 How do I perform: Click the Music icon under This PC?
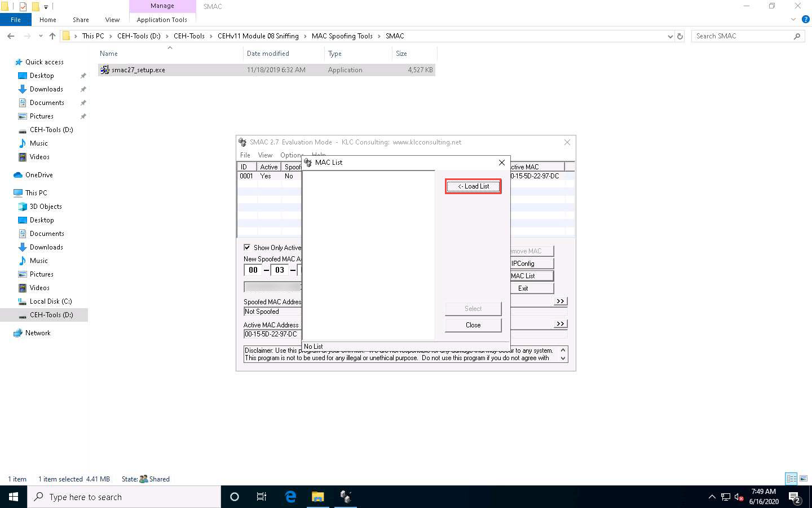point(23,261)
